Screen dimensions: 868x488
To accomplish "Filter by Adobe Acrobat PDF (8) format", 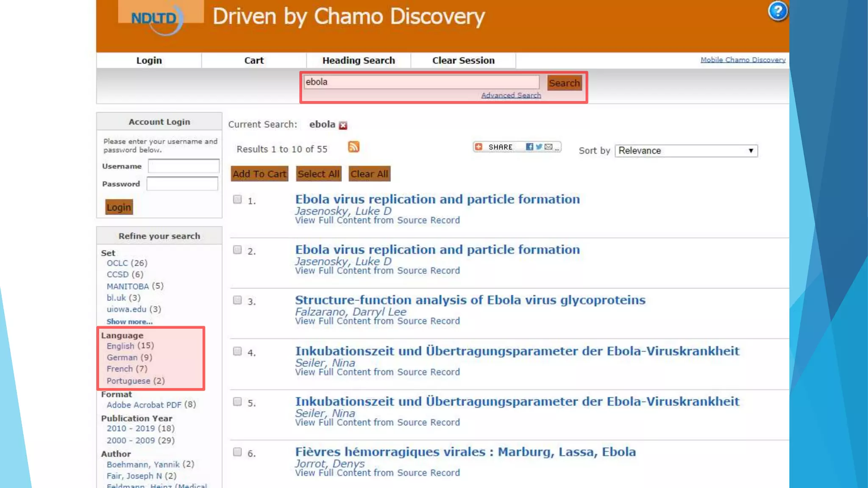I will click(151, 405).
